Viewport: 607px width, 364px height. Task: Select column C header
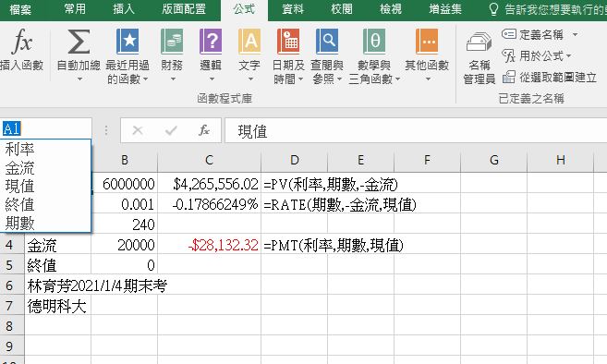209,161
